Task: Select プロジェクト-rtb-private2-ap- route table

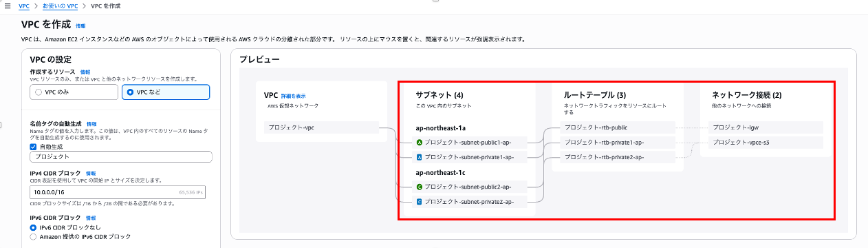Action: pyautogui.click(x=618, y=157)
